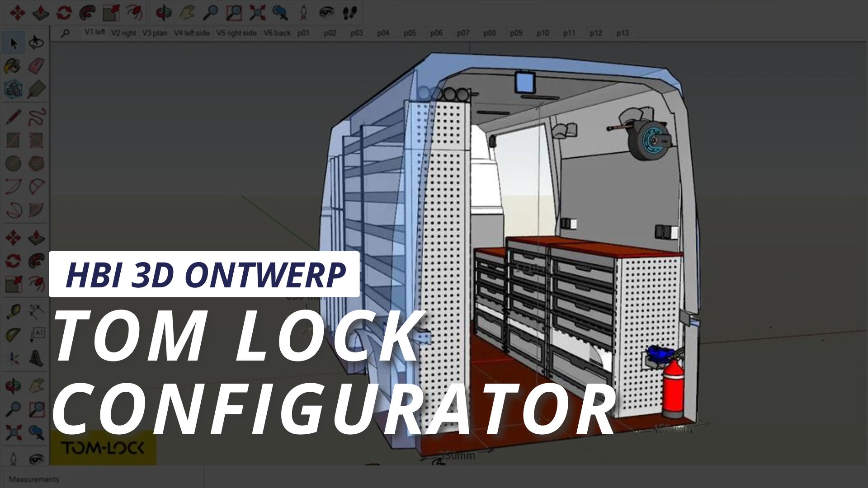The width and height of the screenshot is (868, 488).
Task: Pick the Select arrow tool
Action: pyautogui.click(x=13, y=43)
